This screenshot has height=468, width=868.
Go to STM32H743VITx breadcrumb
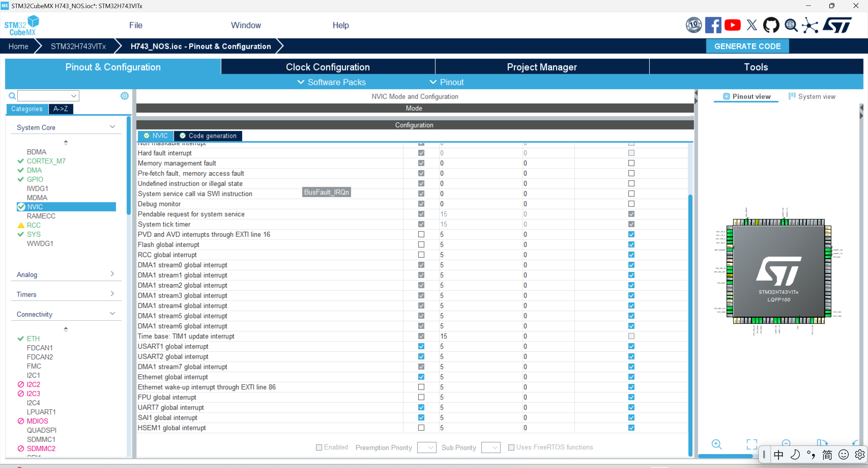[78, 46]
